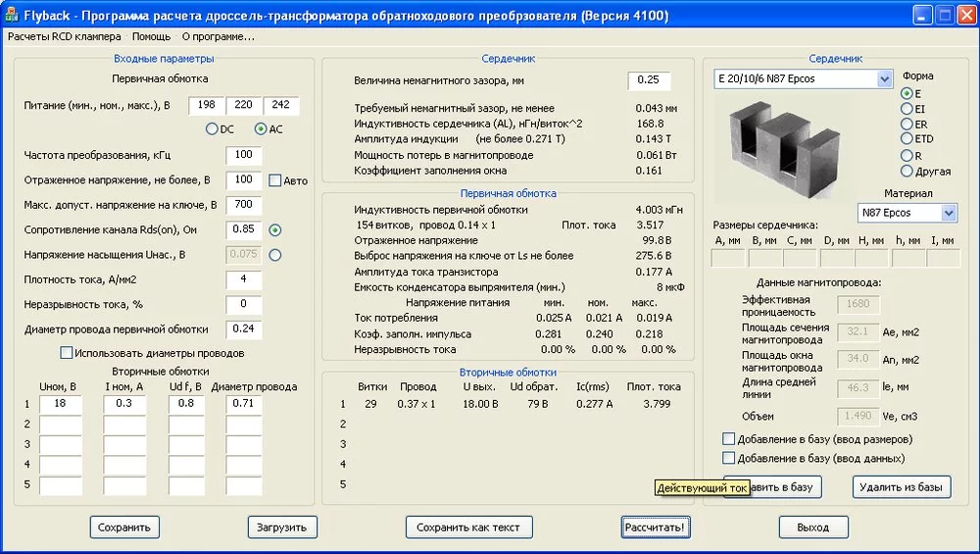The image size is (980, 554).
Task: Click 'Удалить из базы' button
Action: [x=901, y=486]
